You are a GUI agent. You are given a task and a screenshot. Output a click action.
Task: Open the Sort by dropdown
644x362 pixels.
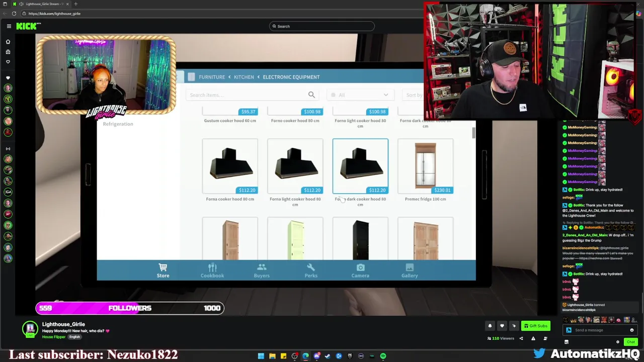click(x=414, y=95)
